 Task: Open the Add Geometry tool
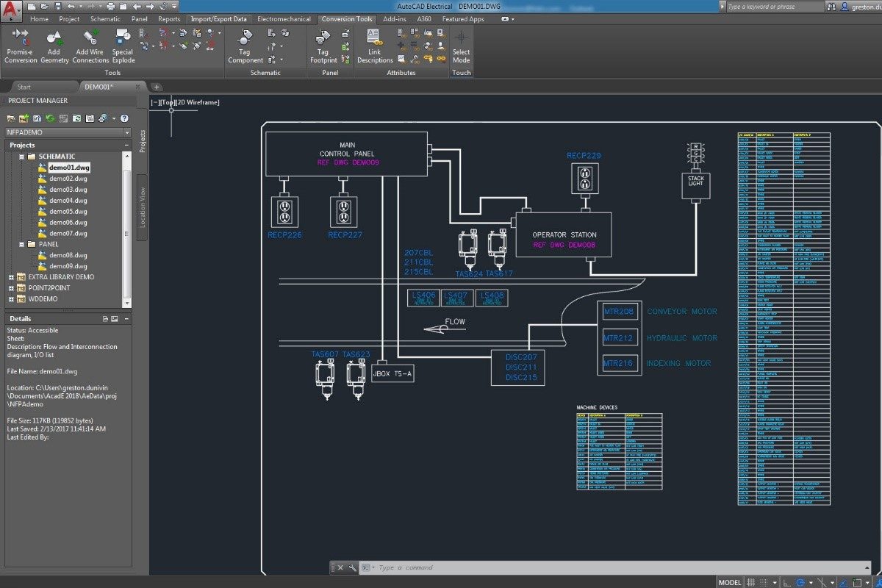coord(54,44)
